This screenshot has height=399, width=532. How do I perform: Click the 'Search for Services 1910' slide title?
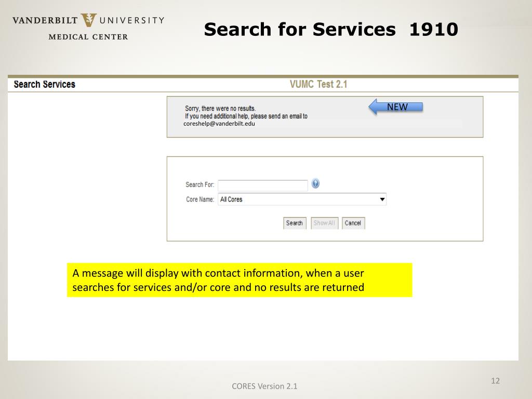click(331, 29)
